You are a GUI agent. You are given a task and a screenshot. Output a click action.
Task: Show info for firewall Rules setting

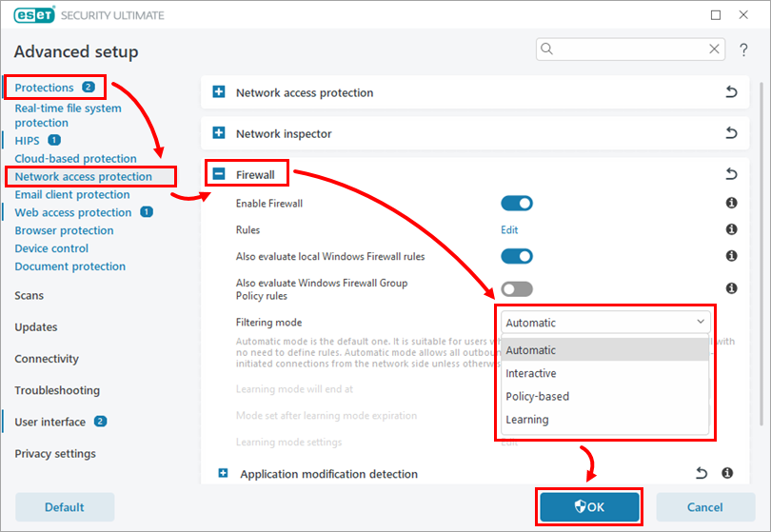coord(731,230)
